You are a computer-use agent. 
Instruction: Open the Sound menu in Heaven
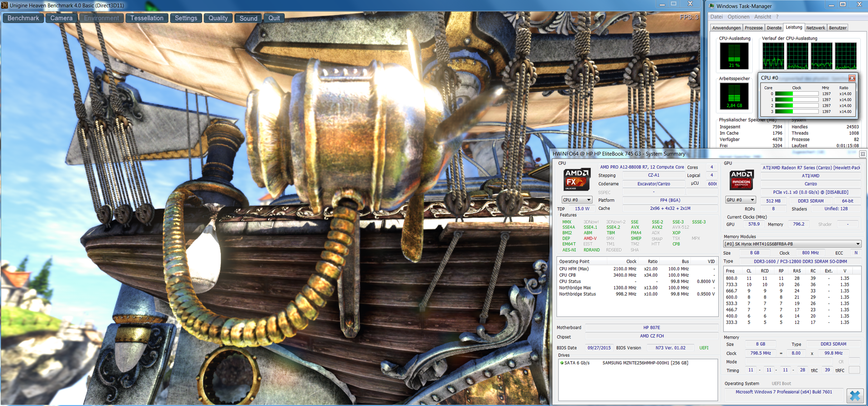(x=248, y=18)
